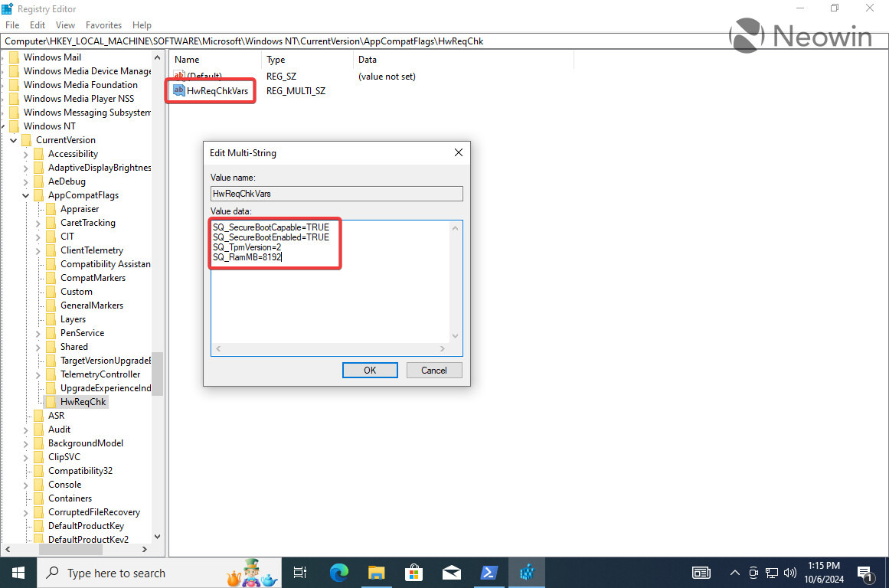Expand the CaretTracking key
889x588 pixels.
coord(38,223)
